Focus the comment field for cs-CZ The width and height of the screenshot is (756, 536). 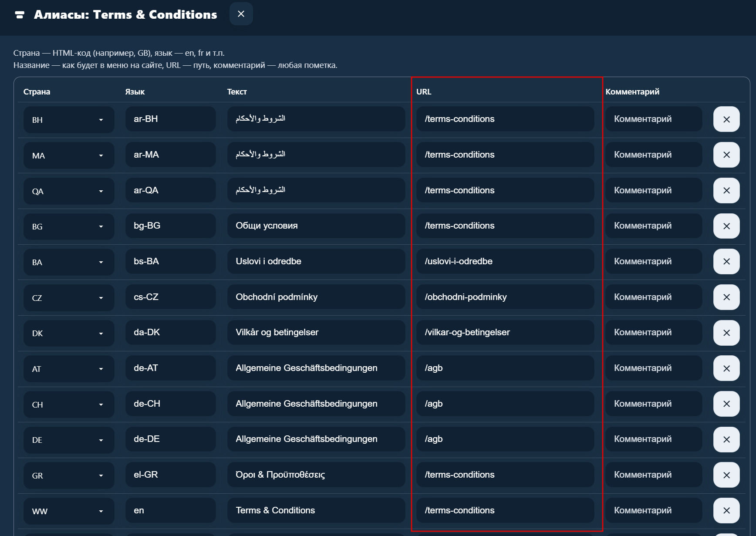(654, 297)
